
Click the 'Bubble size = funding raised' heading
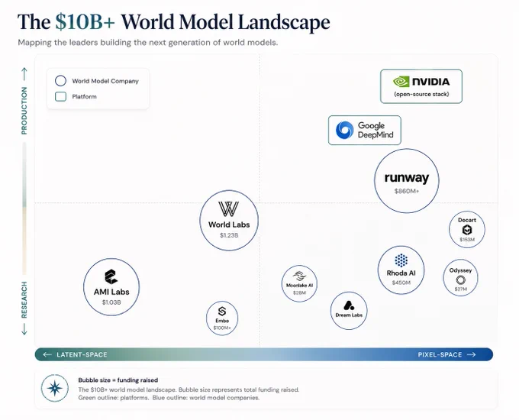[x=118, y=380]
